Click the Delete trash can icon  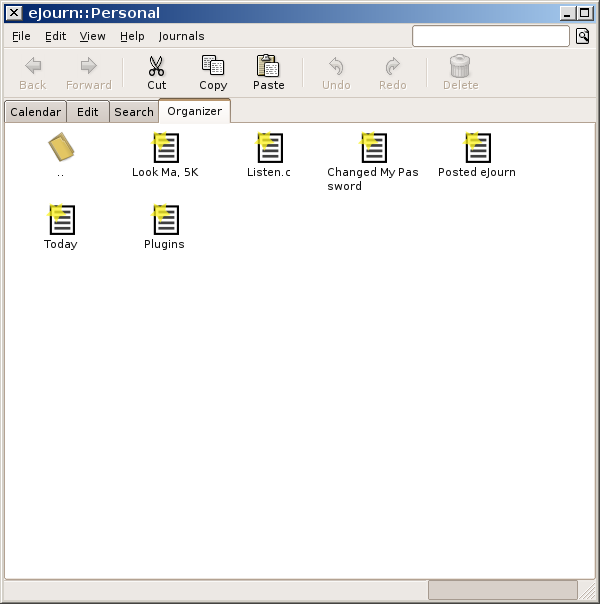(x=460, y=65)
